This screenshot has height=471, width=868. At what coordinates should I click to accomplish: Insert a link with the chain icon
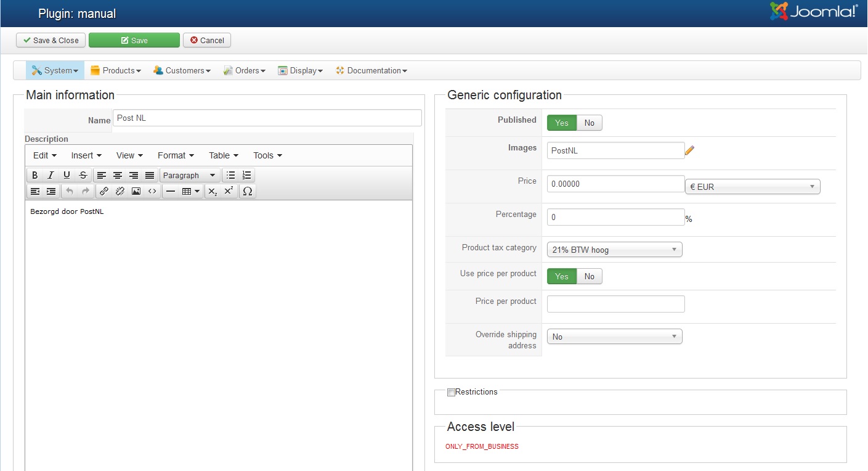point(104,192)
